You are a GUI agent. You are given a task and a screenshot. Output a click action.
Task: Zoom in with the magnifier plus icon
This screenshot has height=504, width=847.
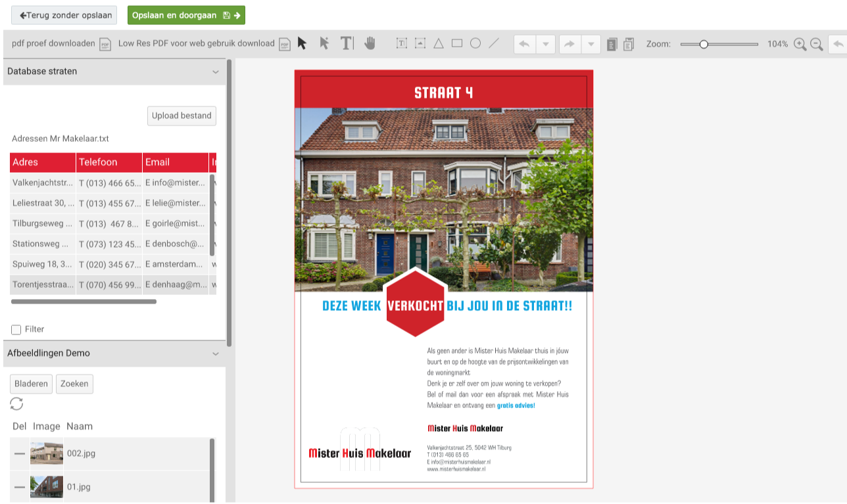pos(800,44)
